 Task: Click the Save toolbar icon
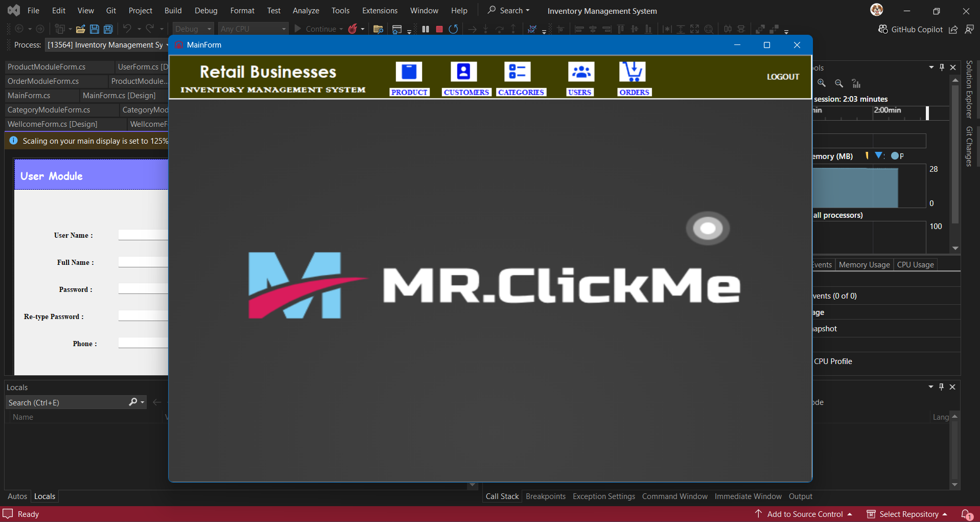click(x=95, y=29)
